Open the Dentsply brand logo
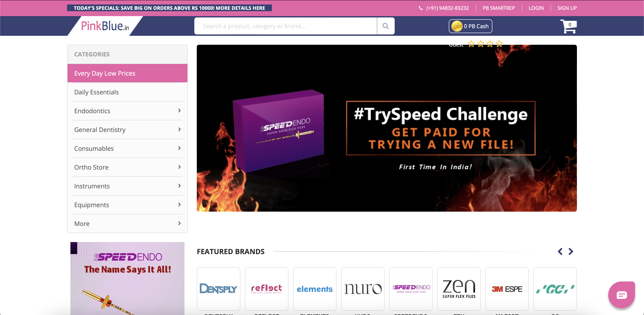 218,289
